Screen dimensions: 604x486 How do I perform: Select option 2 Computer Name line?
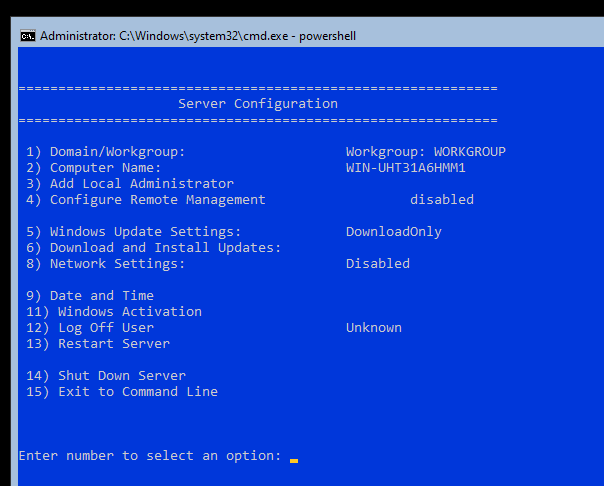coord(93,168)
